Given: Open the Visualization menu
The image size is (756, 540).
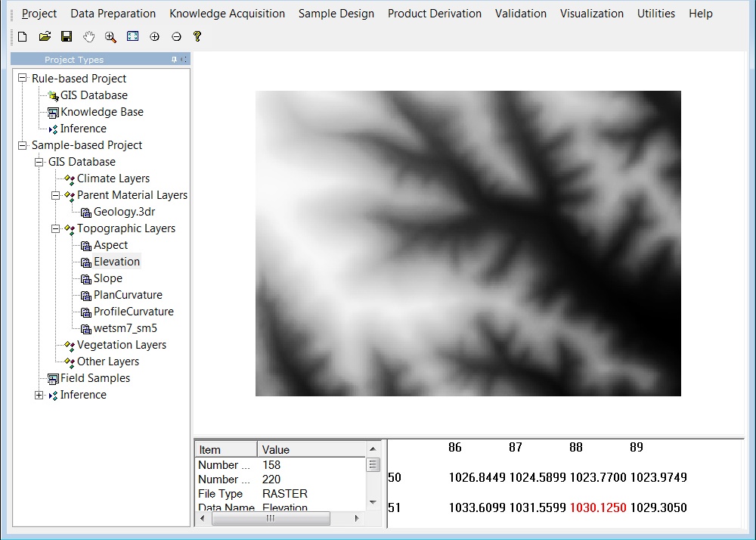Looking at the screenshot, I should pyautogui.click(x=592, y=14).
